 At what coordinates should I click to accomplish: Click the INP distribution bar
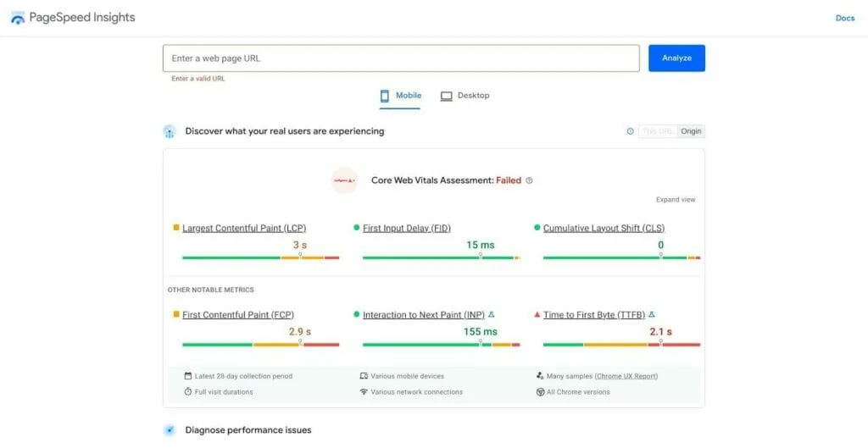coord(441,345)
